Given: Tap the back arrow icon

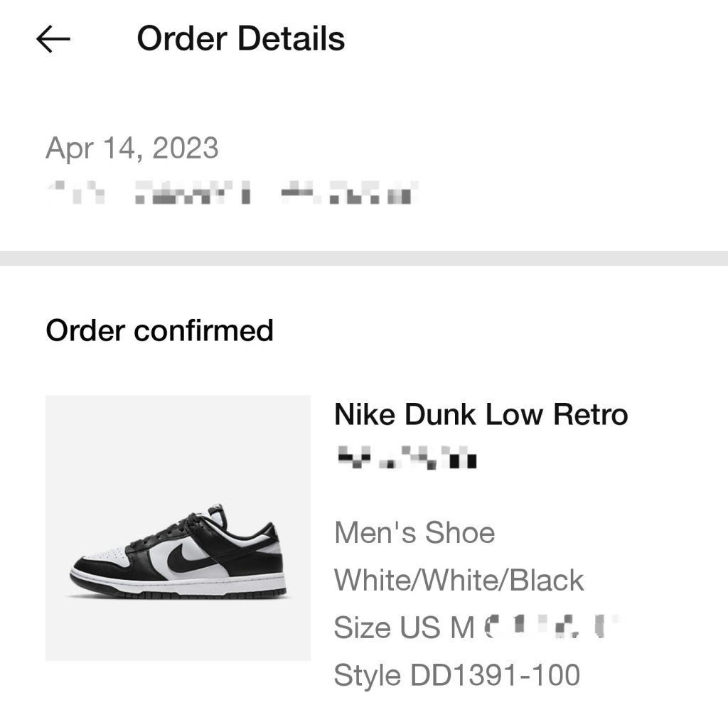Looking at the screenshot, I should [x=53, y=40].
